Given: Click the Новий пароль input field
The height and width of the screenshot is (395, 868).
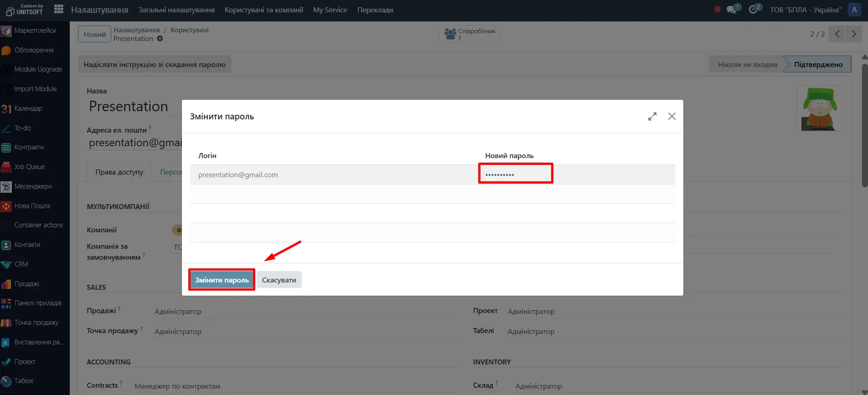Looking at the screenshot, I should click(515, 174).
